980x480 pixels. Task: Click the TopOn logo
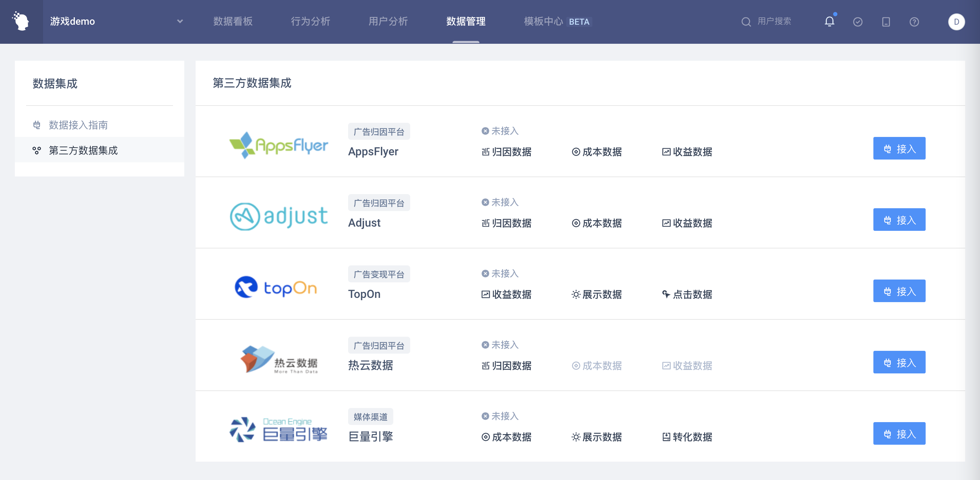point(276,288)
